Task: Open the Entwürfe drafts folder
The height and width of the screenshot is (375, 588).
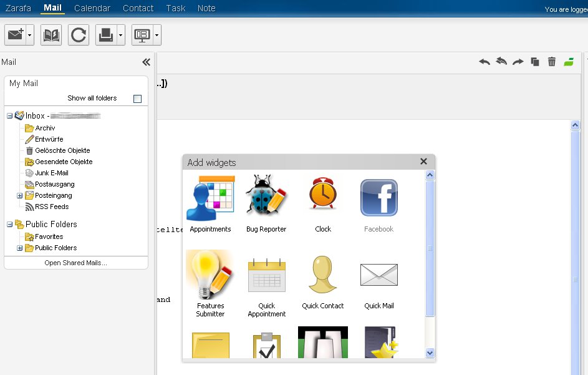Action: click(49, 139)
